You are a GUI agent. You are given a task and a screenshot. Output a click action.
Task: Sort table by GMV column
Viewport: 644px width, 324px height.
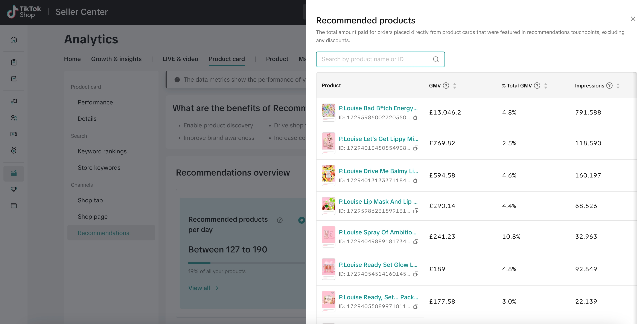[x=455, y=86]
